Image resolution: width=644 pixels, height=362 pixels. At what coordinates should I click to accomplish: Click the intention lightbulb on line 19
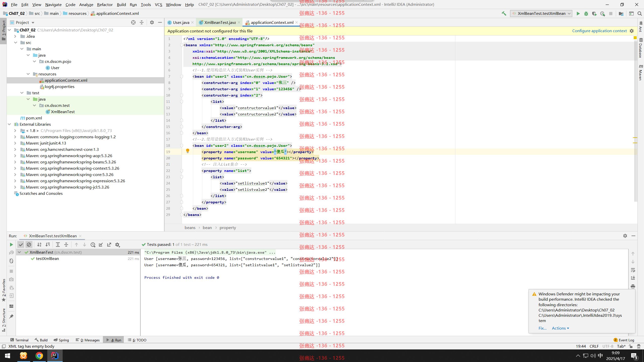[x=187, y=151]
